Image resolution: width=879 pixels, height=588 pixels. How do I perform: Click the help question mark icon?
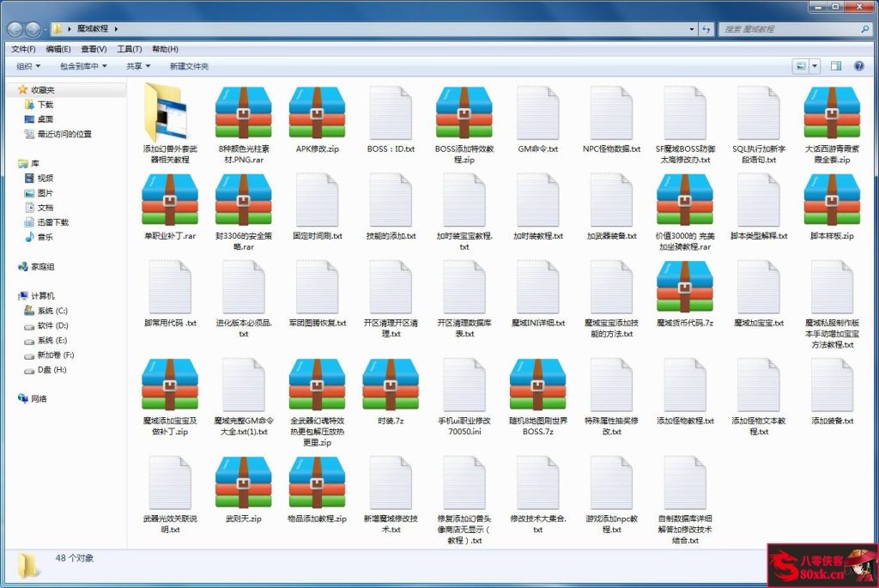click(x=858, y=66)
